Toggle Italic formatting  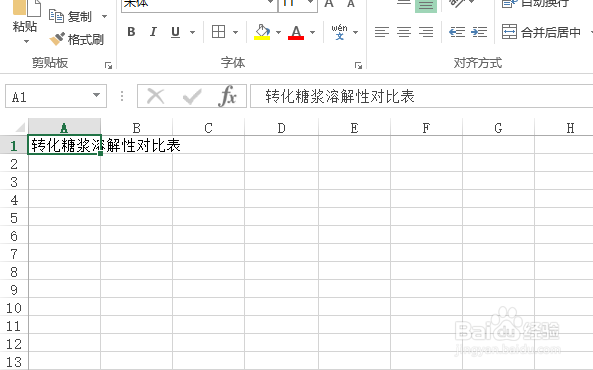(153, 32)
